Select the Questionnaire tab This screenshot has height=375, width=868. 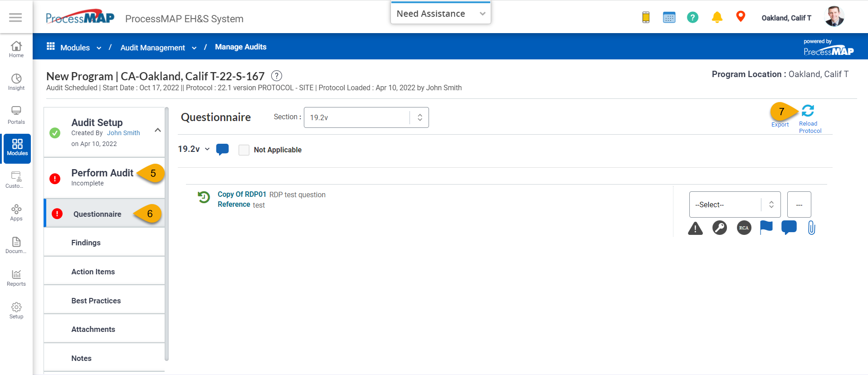(x=104, y=214)
